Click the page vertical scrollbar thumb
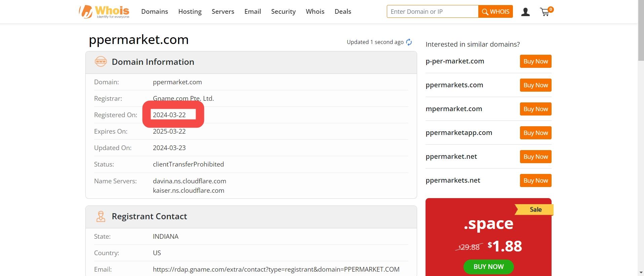The image size is (644, 276). pos(641,30)
